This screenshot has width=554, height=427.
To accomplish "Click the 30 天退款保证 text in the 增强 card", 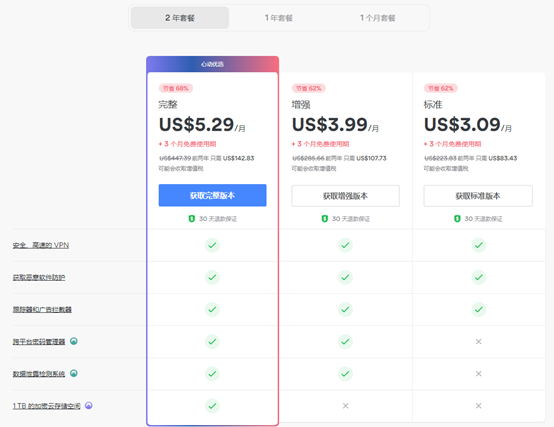I will [351, 219].
